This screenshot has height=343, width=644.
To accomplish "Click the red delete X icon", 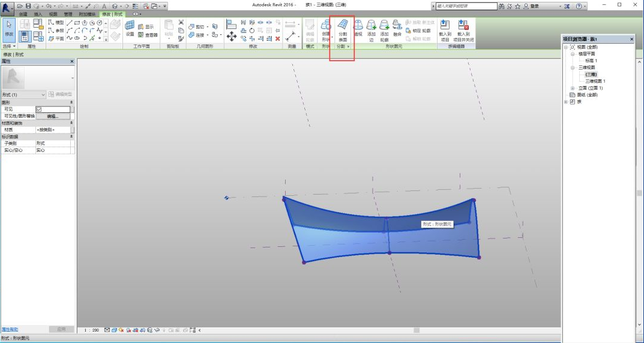I will click(x=277, y=38).
